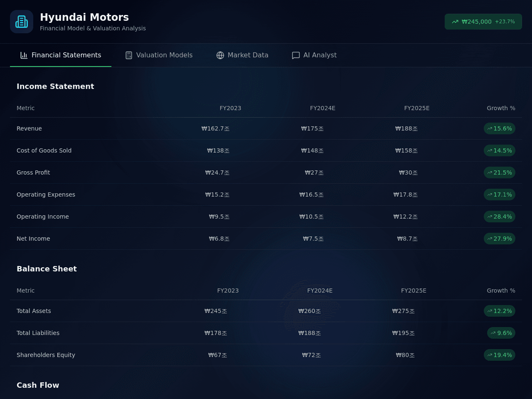This screenshot has height=399, width=532.
Task: Click the FY2024E column header in Balance Sheet
Action: click(320, 291)
